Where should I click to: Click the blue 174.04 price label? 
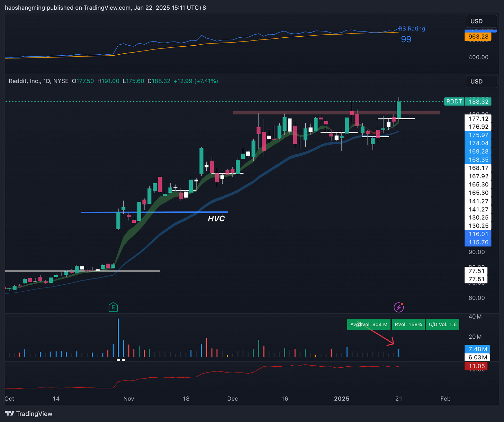click(478, 143)
